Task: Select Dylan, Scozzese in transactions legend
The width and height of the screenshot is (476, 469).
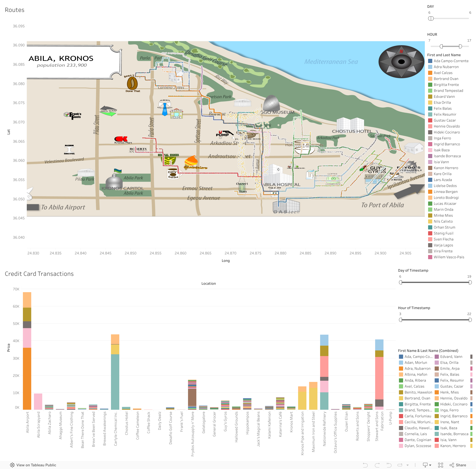Action: point(418,446)
